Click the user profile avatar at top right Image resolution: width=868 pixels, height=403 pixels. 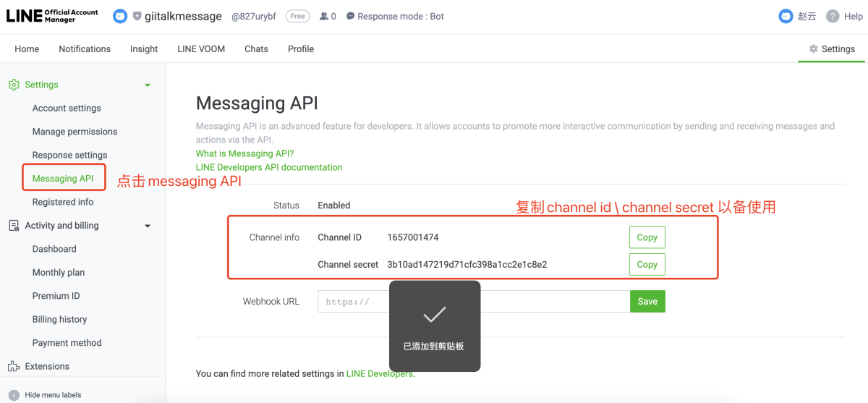click(x=786, y=16)
